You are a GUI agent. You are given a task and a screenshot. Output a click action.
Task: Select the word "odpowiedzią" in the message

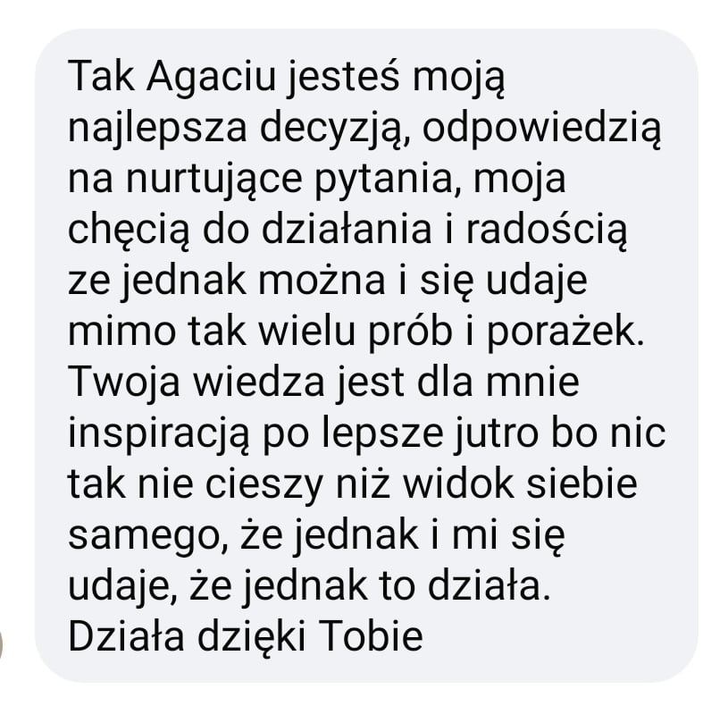click(541, 128)
